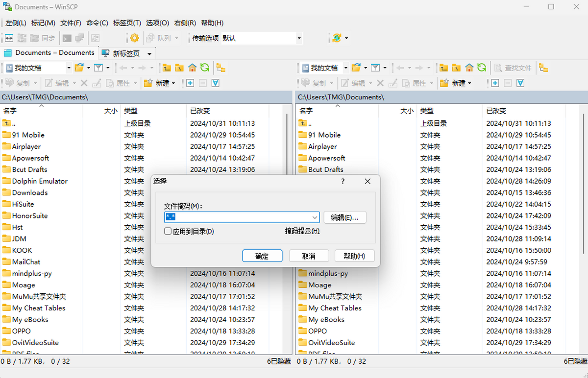Click the 编辑(E)... button

(344, 217)
